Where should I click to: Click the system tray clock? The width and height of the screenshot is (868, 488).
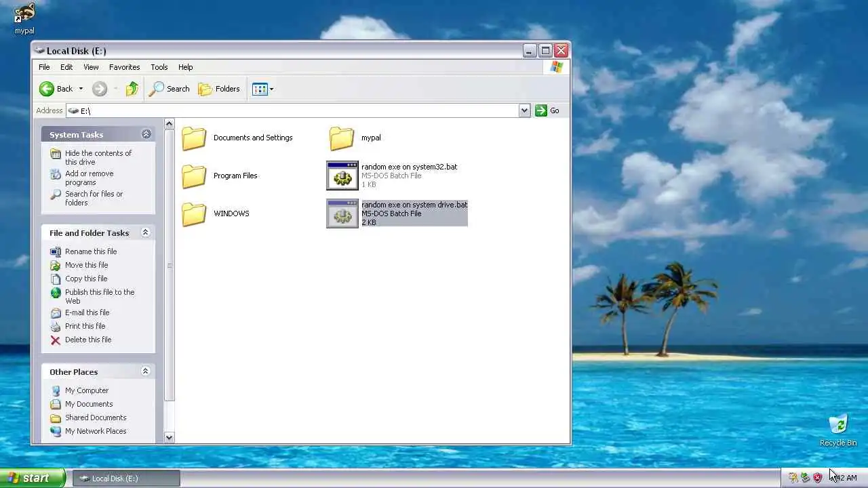pyautogui.click(x=844, y=478)
